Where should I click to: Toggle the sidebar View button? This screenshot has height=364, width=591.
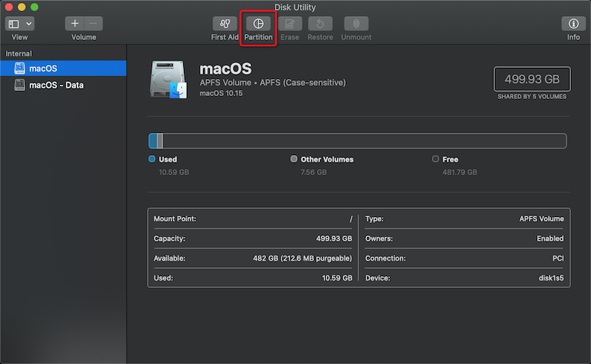click(14, 24)
